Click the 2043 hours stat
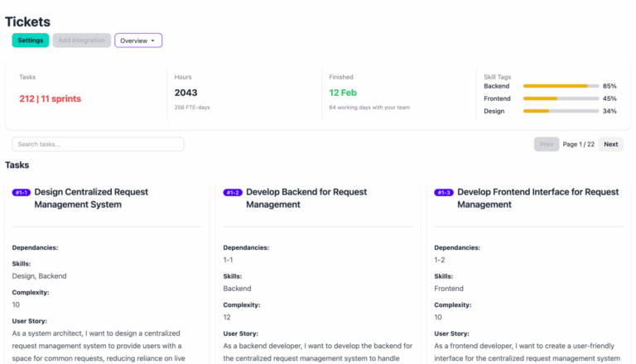636x364 pixels. (185, 93)
